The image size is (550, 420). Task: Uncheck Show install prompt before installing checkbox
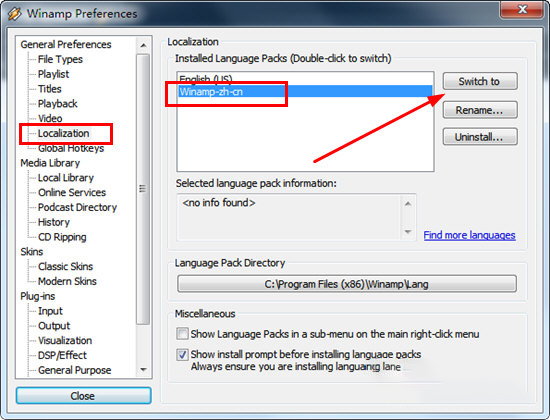pyautogui.click(x=182, y=354)
